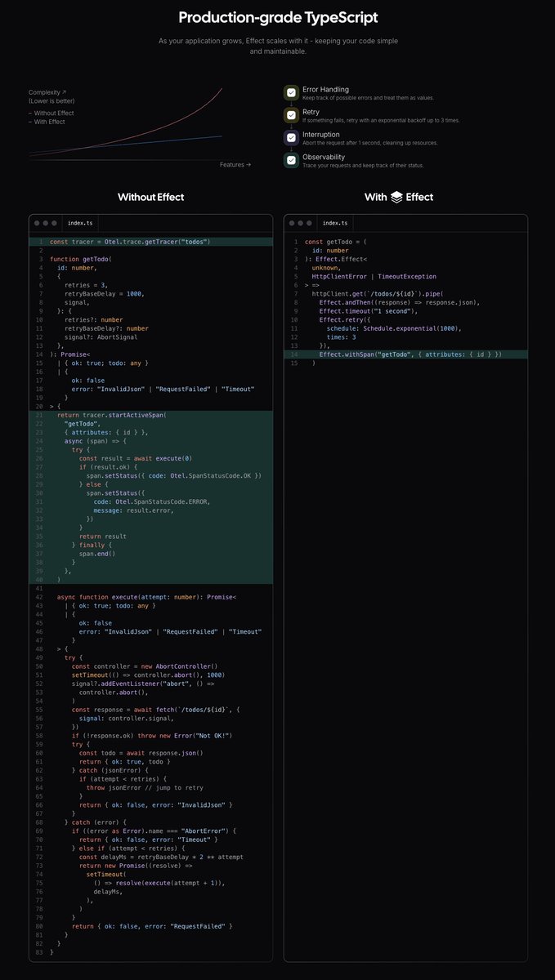Click 'const delayMs = retryBaseDelay * 2 ** attempt' line

tap(161, 857)
